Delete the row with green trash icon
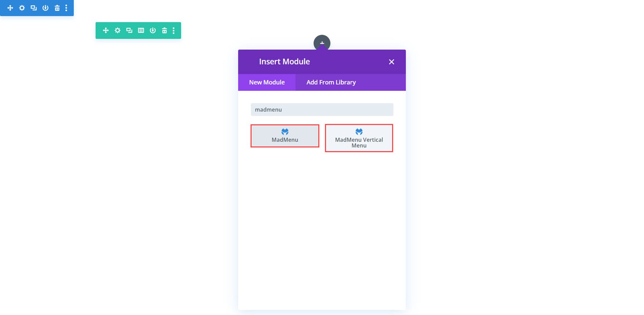 [x=164, y=30]
